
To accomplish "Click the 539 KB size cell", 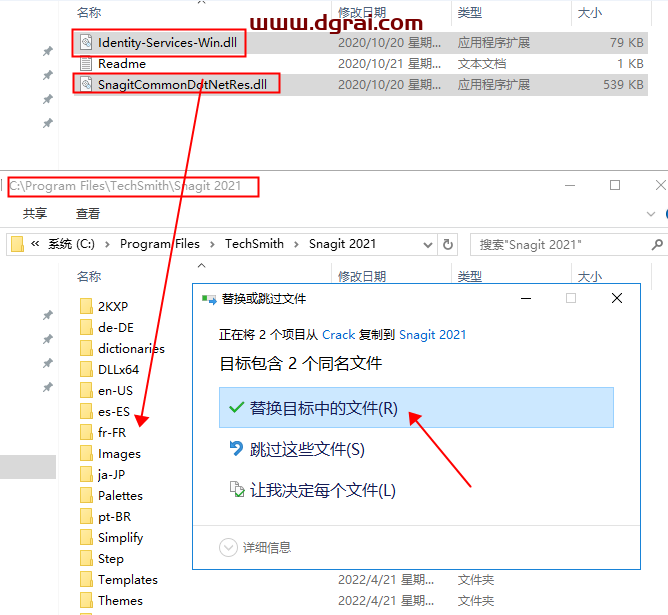I will (623, 85).
